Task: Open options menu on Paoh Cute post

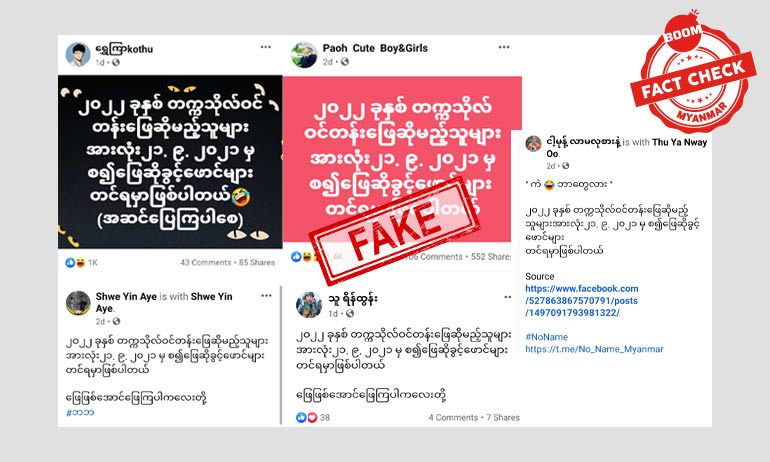Action: tap(504, 47)
